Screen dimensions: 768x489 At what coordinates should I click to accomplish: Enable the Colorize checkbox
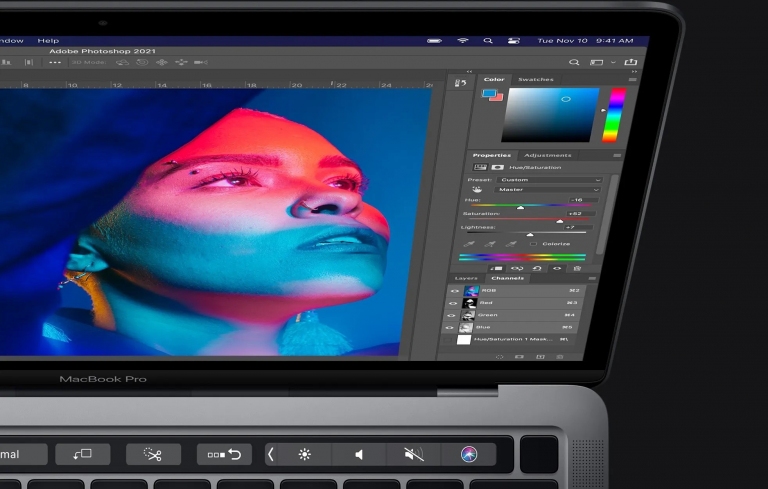pos(533,244)
